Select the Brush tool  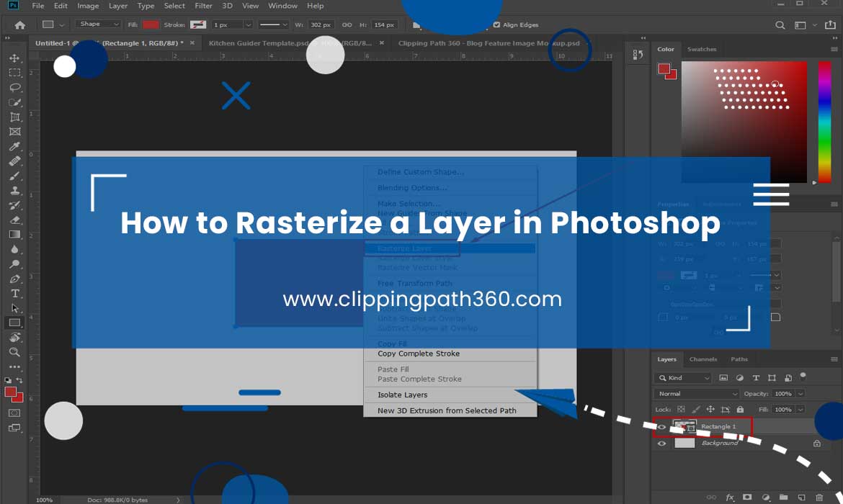pyautogui.click(x=14, y=176)
